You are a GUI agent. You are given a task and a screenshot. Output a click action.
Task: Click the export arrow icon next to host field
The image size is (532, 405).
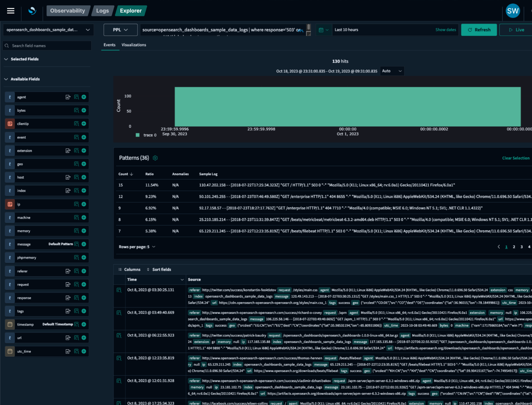point(68,177)
